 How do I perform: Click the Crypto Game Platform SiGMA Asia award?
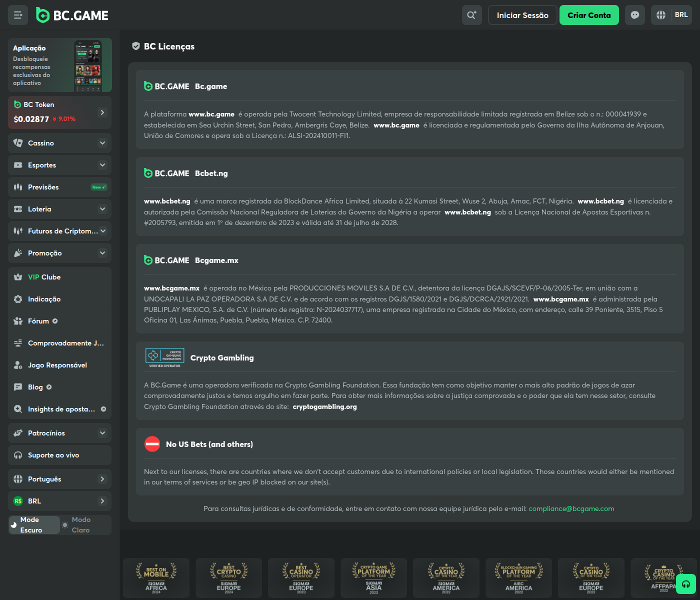pyautogui.click(x=374, y=577)
